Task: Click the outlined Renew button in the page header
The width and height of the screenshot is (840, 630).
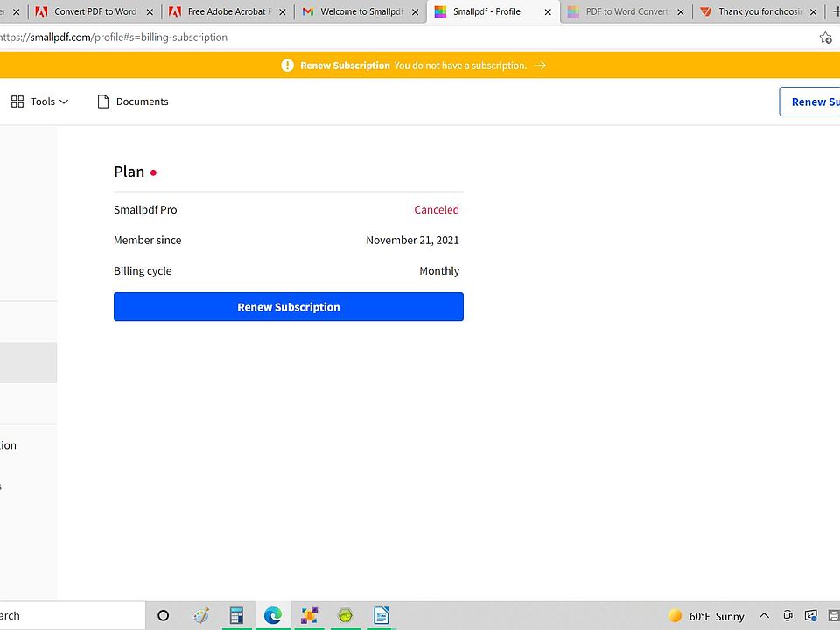Action: click(810, 101)
